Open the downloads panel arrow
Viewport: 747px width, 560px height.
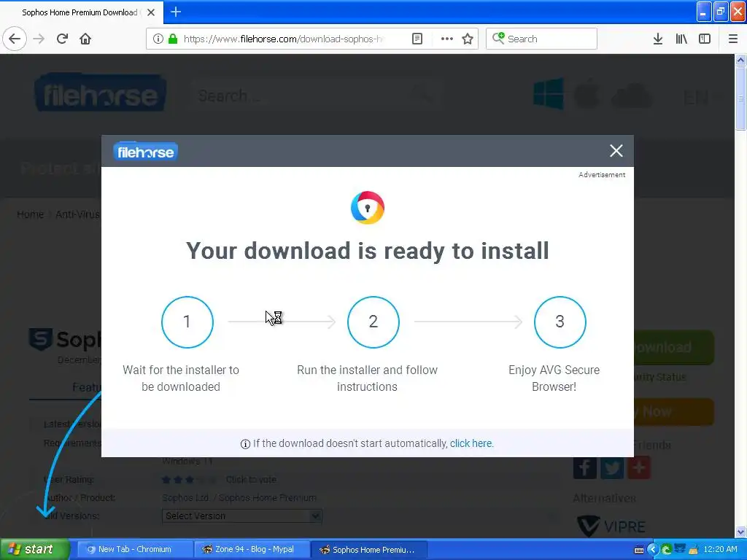click(657, 39)
